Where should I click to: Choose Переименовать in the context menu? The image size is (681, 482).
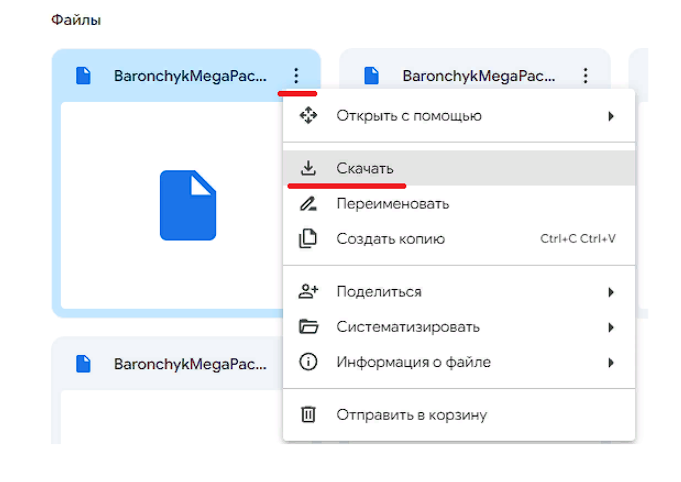(392, 204)
